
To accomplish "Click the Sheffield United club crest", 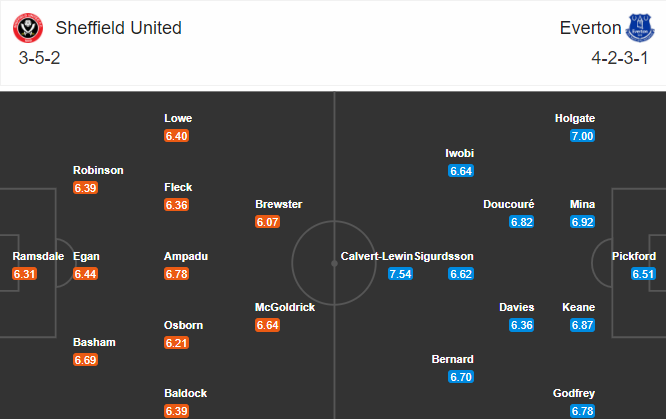I will (28, 28).
